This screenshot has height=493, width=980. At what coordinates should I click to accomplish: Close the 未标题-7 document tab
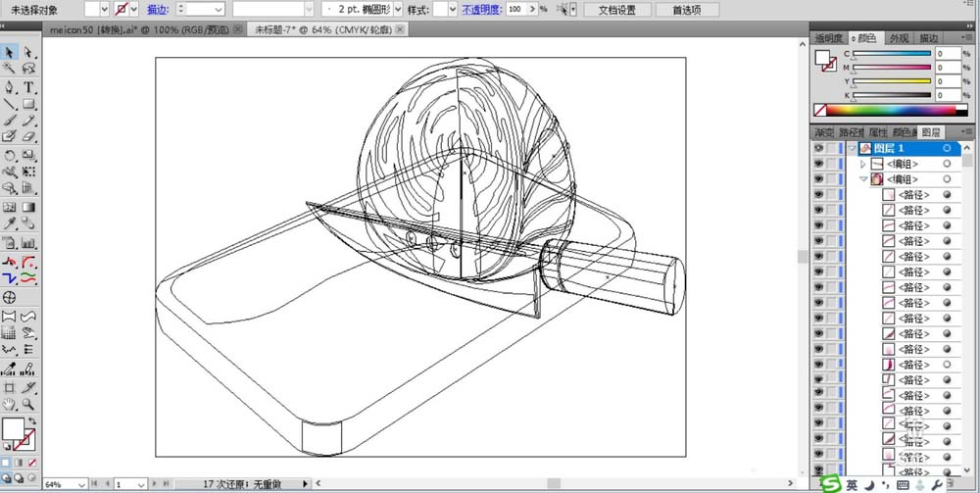click(400, 29)
